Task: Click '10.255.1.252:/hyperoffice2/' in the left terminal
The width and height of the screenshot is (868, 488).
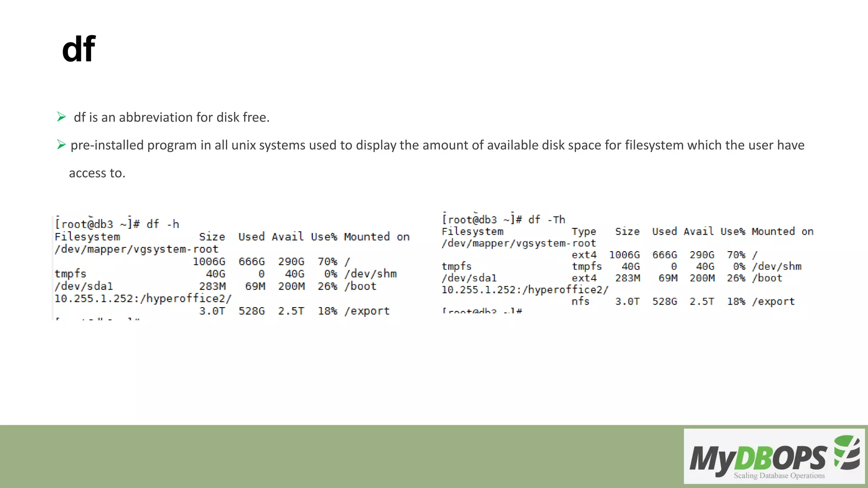Action: coord(143,299)
